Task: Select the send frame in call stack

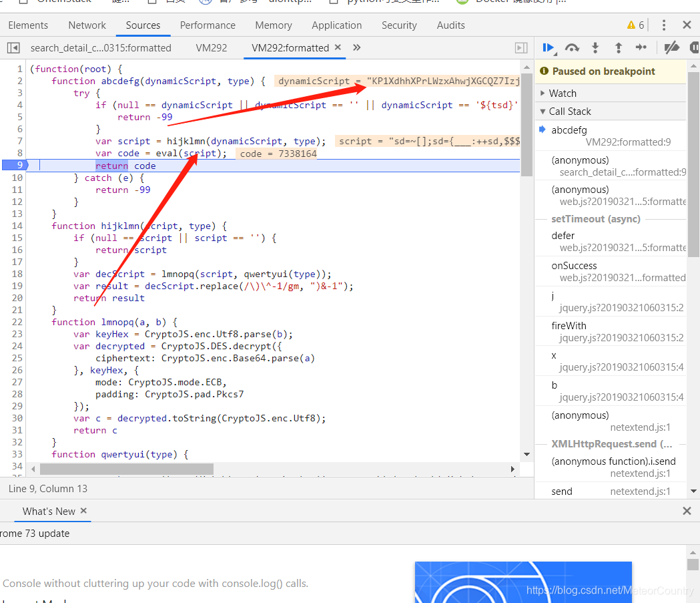Action: pyautogui.click(x=611, y=491)
